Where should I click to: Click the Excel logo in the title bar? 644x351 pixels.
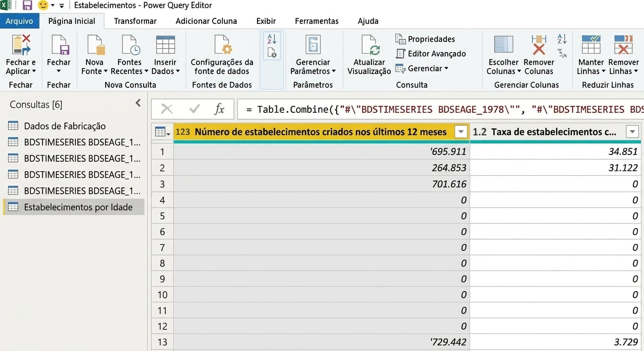(x=6, y=5)
